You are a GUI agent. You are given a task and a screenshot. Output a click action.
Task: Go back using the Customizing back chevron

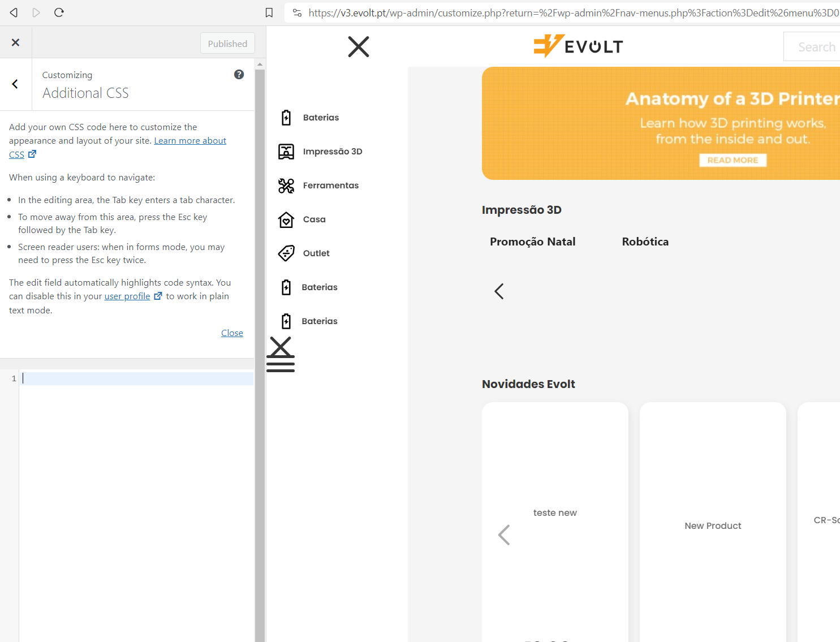15,84
